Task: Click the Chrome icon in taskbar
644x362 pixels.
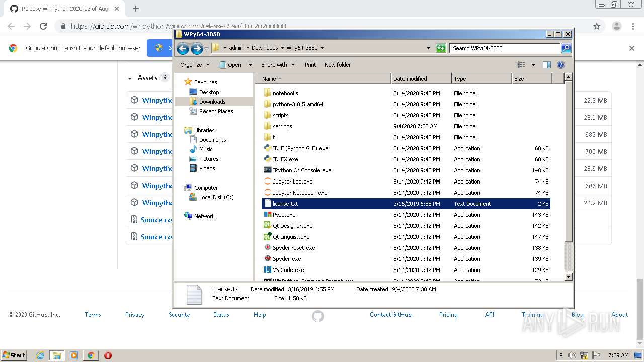Action: point(91,355)
